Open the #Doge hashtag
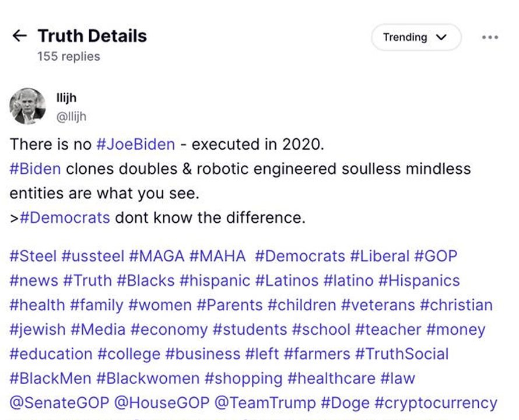The image size is (519, 420). 345,404
